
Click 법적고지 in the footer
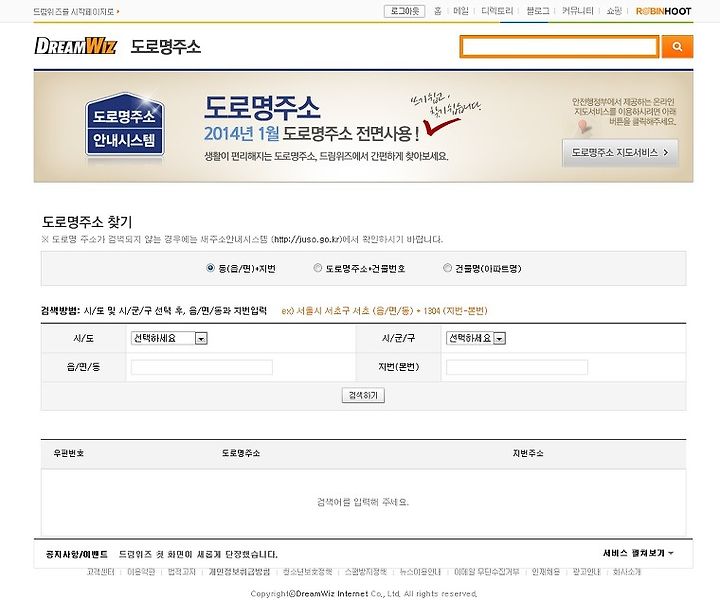[182, 572]
